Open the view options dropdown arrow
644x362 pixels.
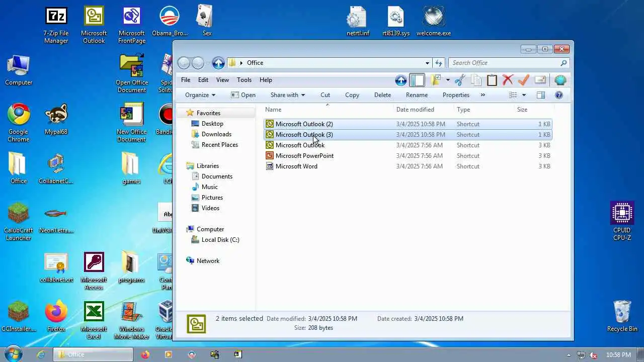524,95
